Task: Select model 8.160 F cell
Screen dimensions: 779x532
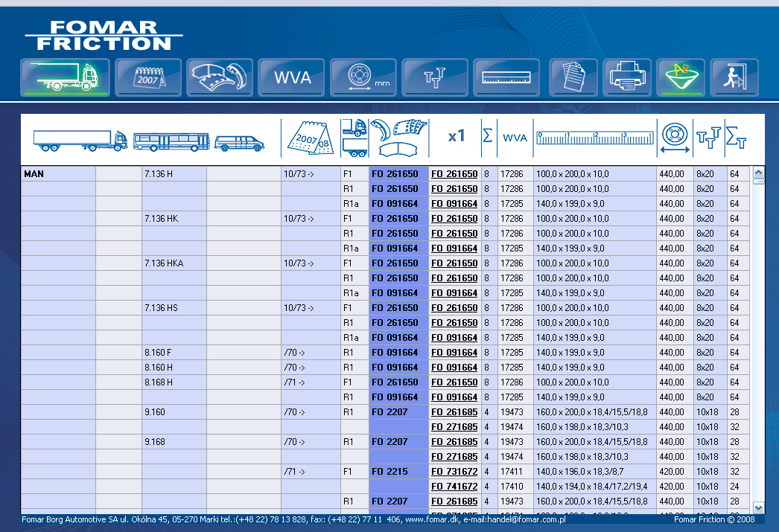Action: [174, 353]
